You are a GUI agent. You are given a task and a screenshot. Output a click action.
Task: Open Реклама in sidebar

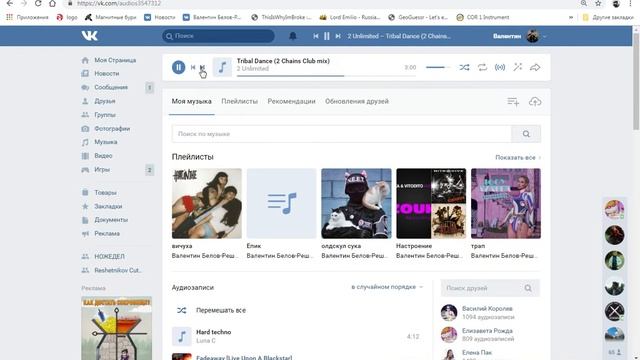(x=107, y=233)
